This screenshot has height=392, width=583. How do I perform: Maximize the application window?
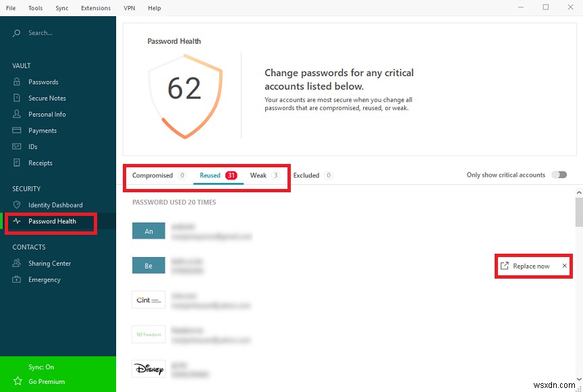545,7
